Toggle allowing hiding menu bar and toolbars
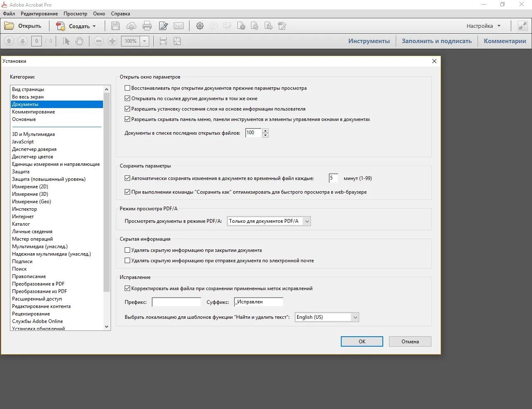This screenshot has height=409, width=532. tap(128, 119)
